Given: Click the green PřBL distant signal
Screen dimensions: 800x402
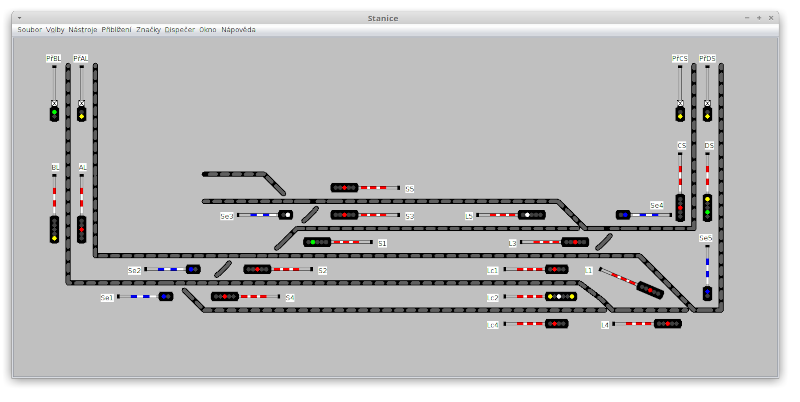Looking at the screenshot, I should click(55, 114).
